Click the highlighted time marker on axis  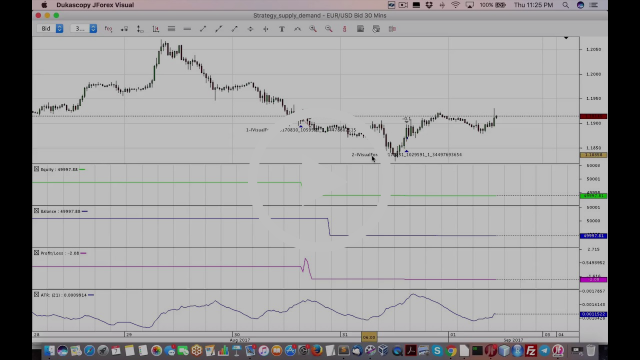click(x=369, y=337)
